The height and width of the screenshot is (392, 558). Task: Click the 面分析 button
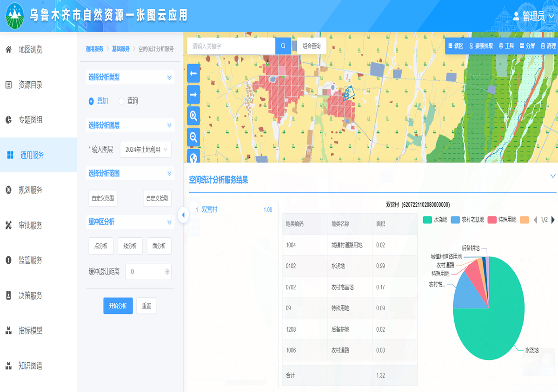[x=159, y=246]
